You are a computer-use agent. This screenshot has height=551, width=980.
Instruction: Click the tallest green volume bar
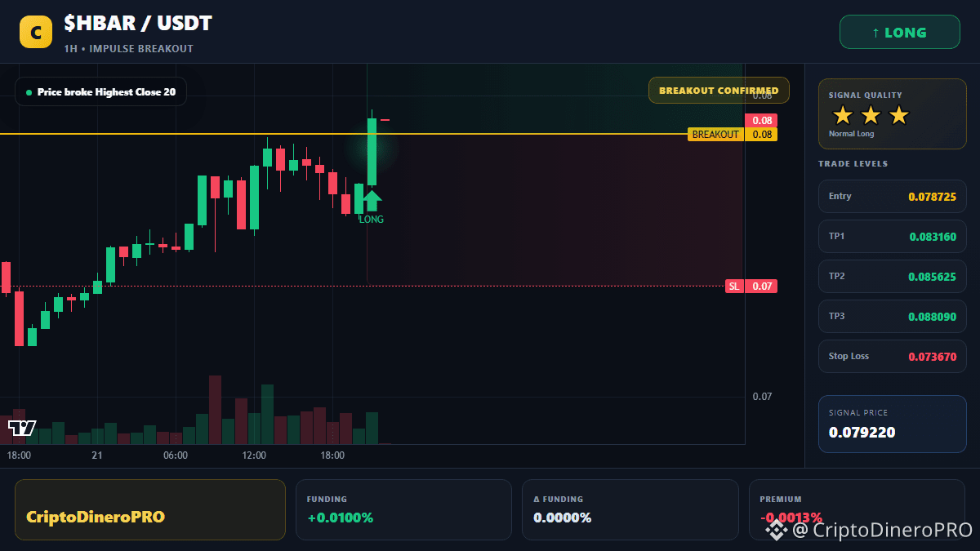pyautogui.click(x=267, y=414)
